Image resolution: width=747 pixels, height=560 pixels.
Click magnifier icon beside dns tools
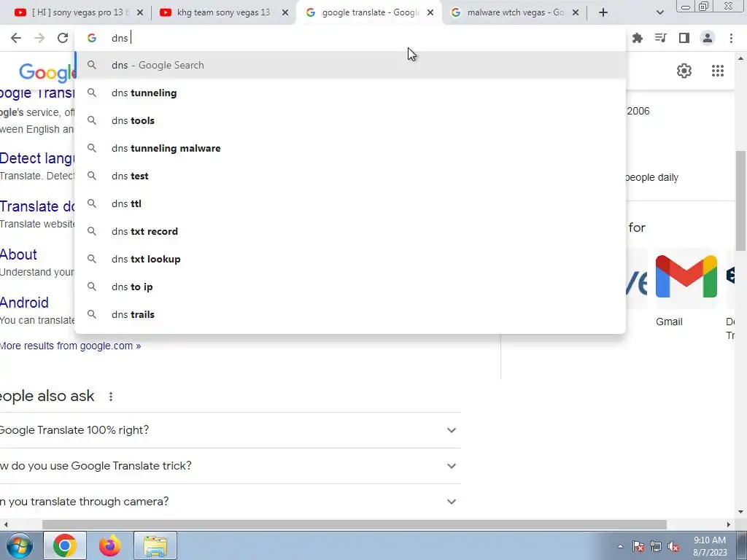(92, 120)
